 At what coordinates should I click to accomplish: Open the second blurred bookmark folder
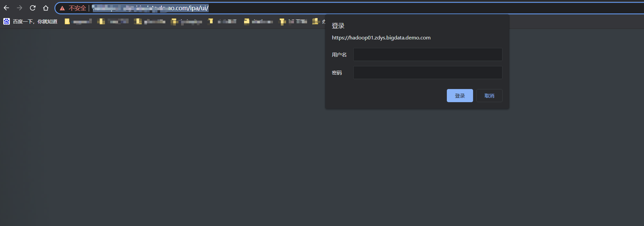click(x=113, y=21)
